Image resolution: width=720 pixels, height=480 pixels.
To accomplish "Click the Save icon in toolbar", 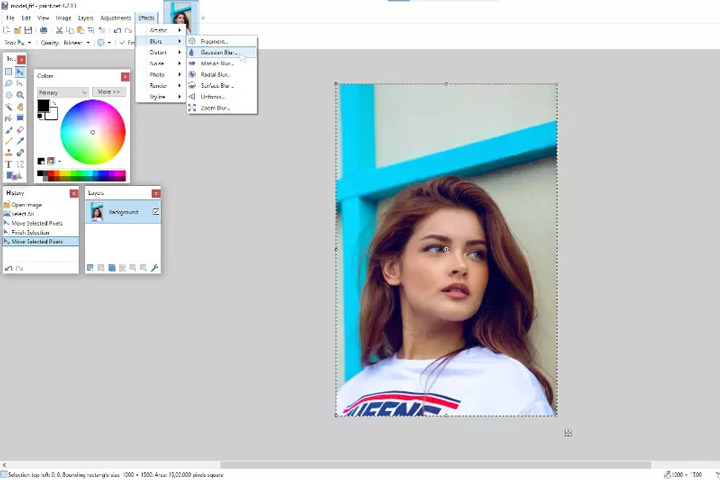I will [x=28, y=30].
